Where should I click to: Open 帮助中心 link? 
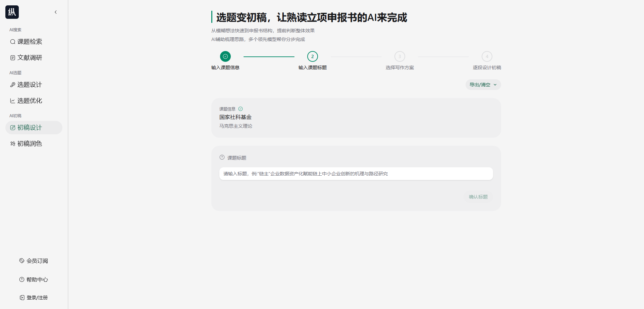pyautogui.click(x=34, y=279)
